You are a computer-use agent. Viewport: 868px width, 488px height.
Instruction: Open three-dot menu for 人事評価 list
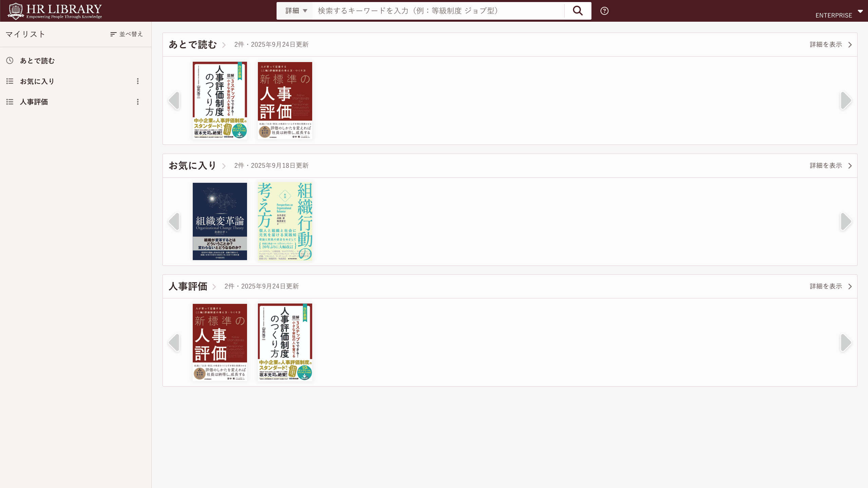[x=138, y=102]
